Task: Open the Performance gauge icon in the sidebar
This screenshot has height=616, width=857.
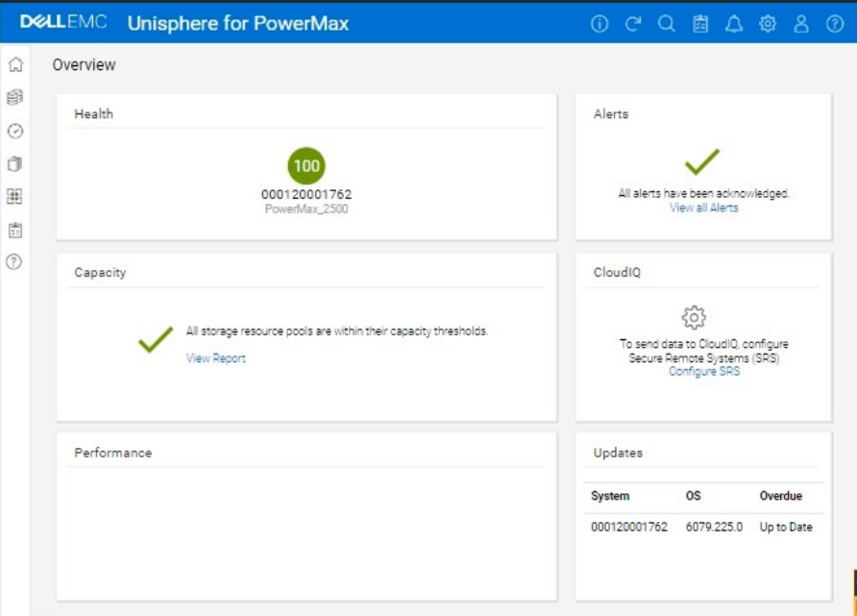Action: pos(14,131)
